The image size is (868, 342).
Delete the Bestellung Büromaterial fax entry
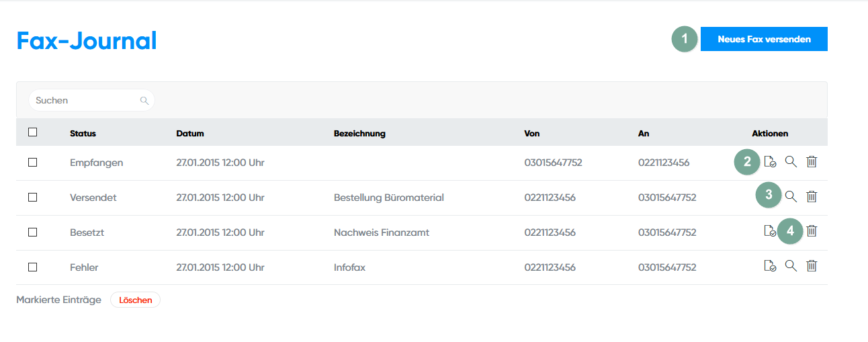tap(812, 196)
